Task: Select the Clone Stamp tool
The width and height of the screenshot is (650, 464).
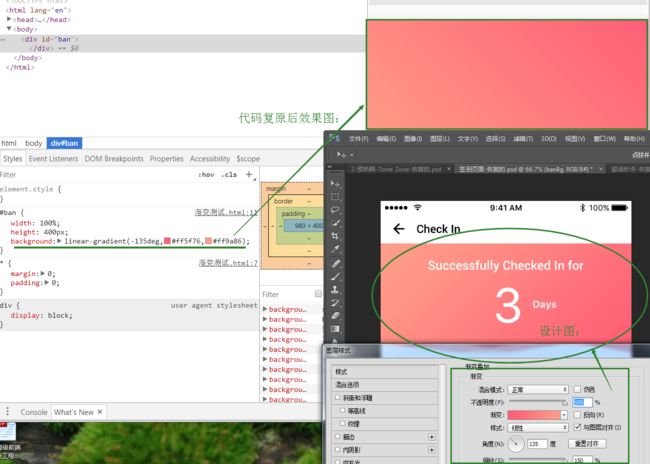Action: (335, 289)
